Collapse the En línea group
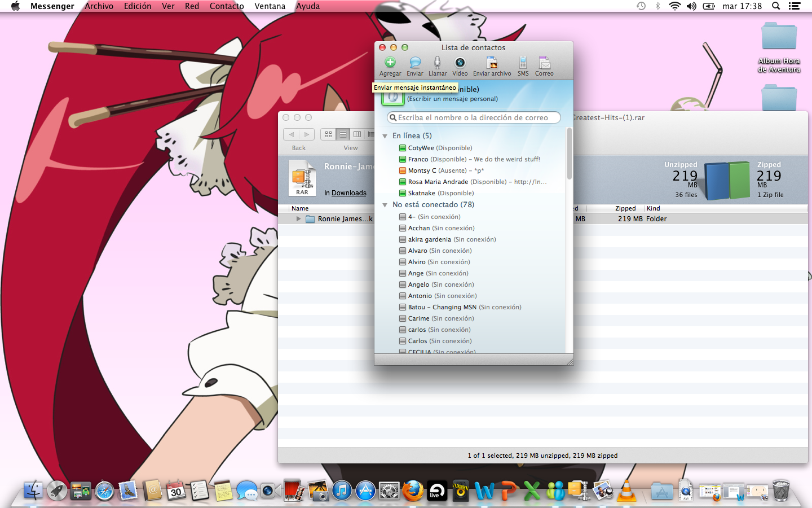The width and height of the screenshot is (812, 508). tap(385, 136)
